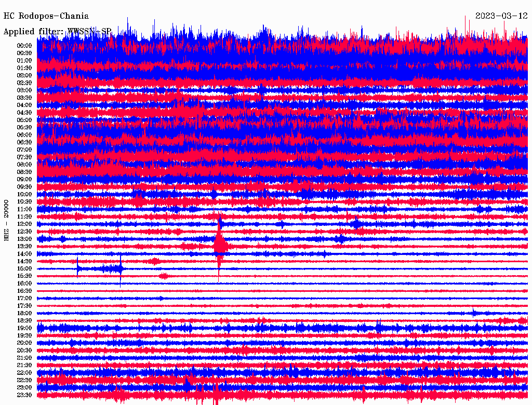The height and width of the screenshot is (405, 532).
Task: Select the 13:30 time label
Action: point(24,246)
